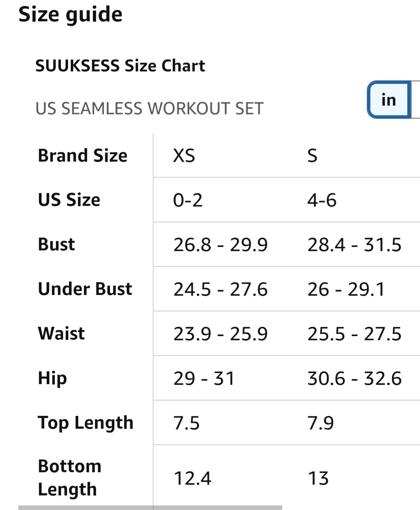Image resolution: width=420 pixels, height=510 pixels.
Task: Select the US SEAMLESS WORKOUT SET label
Action: [149, 109]
